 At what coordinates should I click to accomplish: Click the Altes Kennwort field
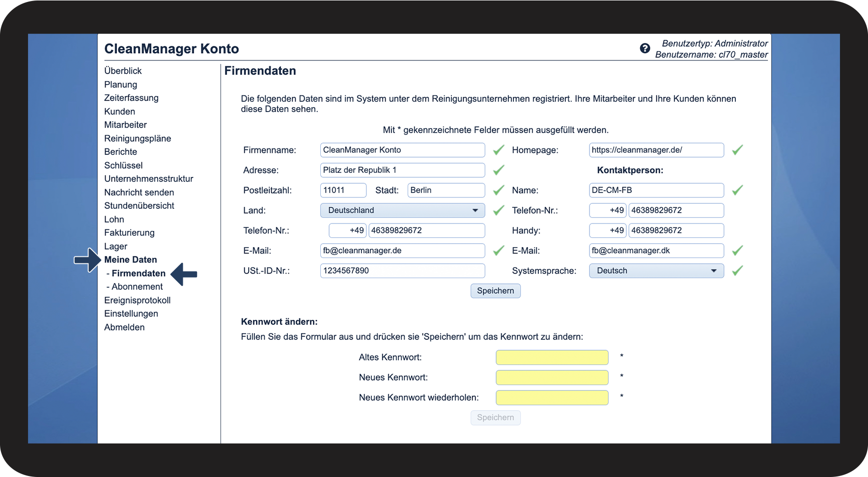[552, 357]
